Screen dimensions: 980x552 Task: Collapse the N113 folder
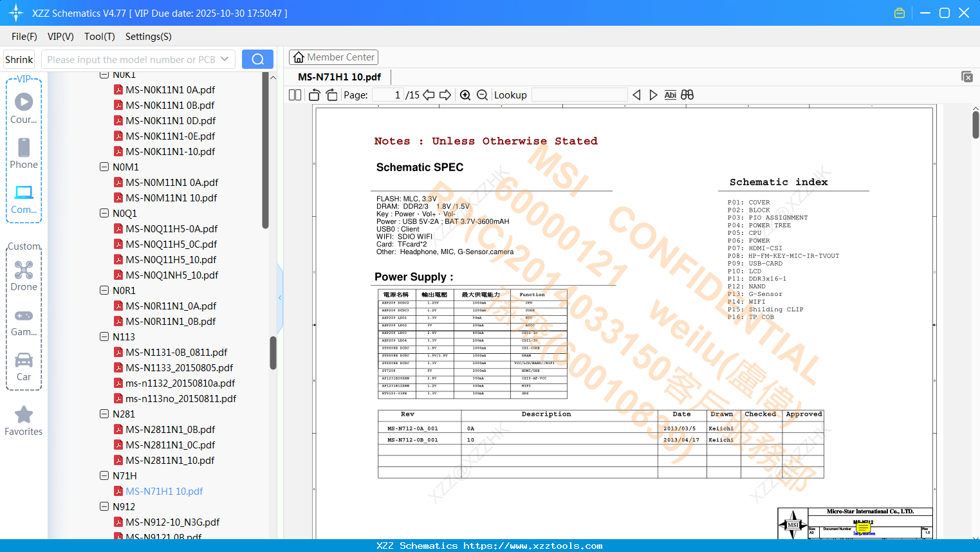point(104,336)
